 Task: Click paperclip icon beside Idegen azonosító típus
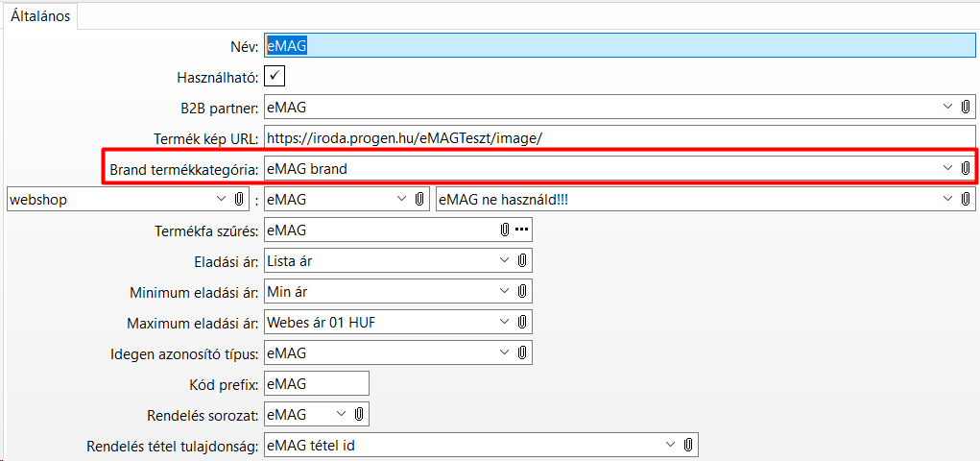(522, 352)
